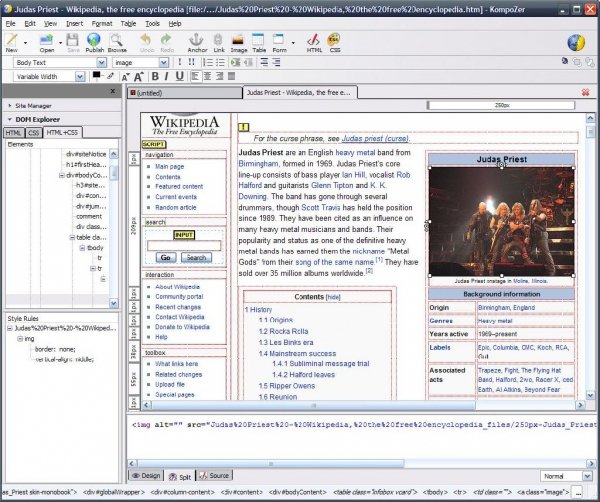
Task: Close the sidebar panel with the X
Action: tap(112, 91)
